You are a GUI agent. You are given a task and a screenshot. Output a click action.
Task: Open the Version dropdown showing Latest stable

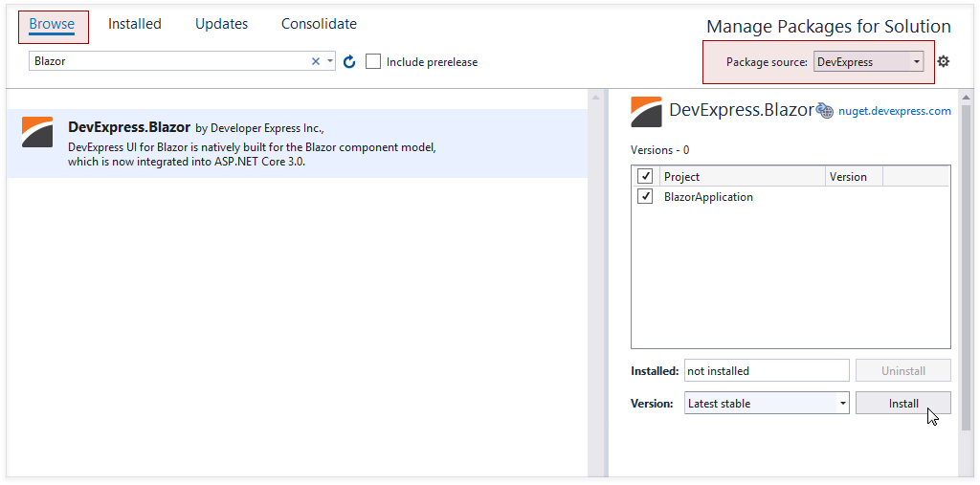pos(767,404)
